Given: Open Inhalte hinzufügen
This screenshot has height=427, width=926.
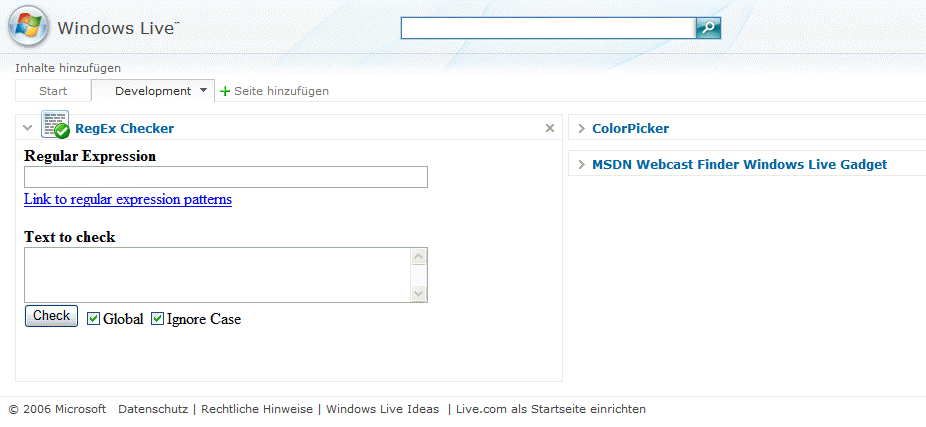Looking at the screenshot, I should click(68, 69).
